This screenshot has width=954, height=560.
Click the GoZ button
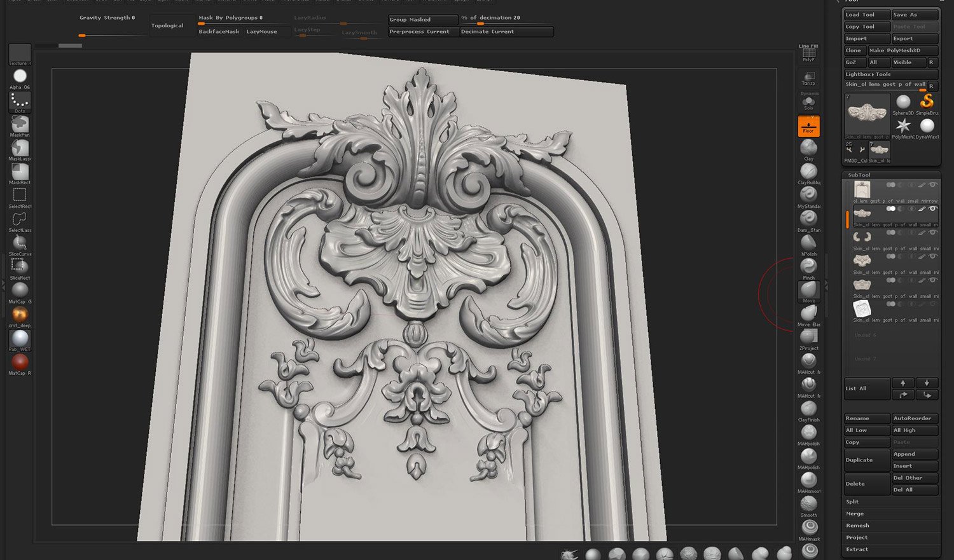point(854,62)
